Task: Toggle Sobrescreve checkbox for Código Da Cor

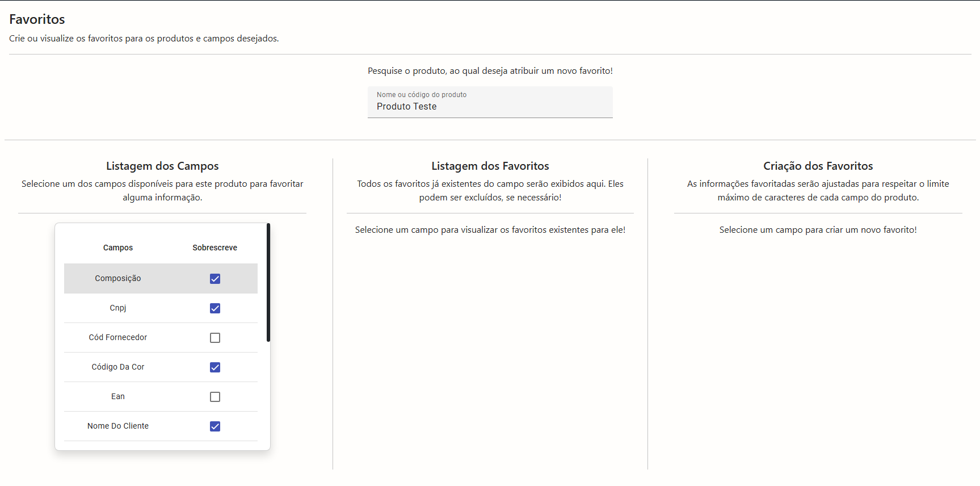Action: [215, 367]
